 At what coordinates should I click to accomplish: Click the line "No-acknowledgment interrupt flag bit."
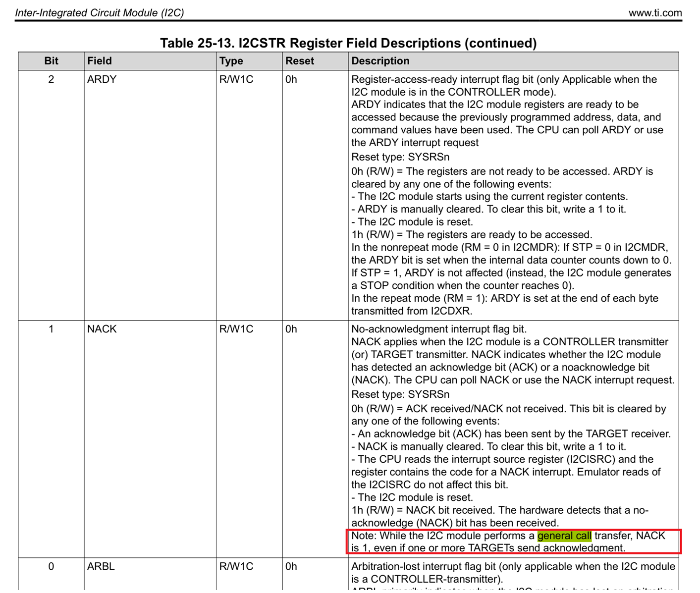pos(439,329)
